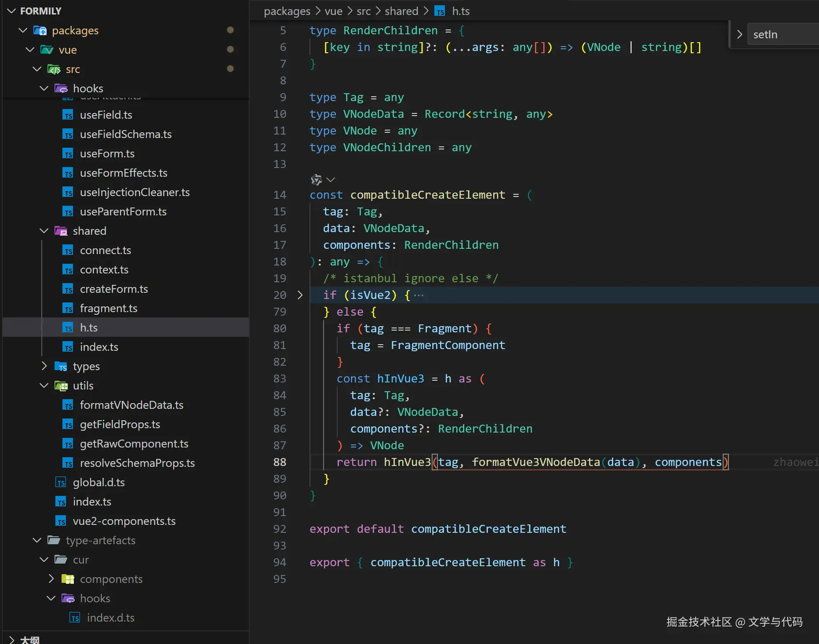Click the 'shared' breadcrumb segment
The width and height of the screenshot is (819, 644).
[x=401, y=11]
